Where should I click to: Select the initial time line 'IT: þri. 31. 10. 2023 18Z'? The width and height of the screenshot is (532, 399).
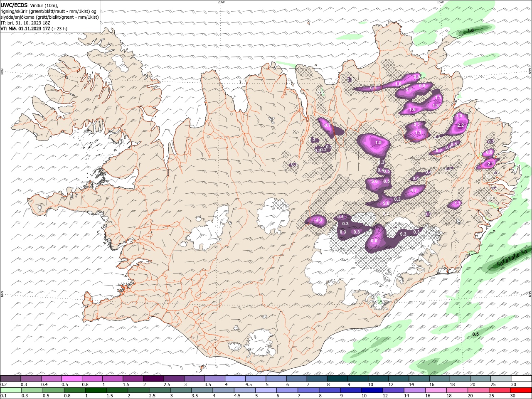26,23
